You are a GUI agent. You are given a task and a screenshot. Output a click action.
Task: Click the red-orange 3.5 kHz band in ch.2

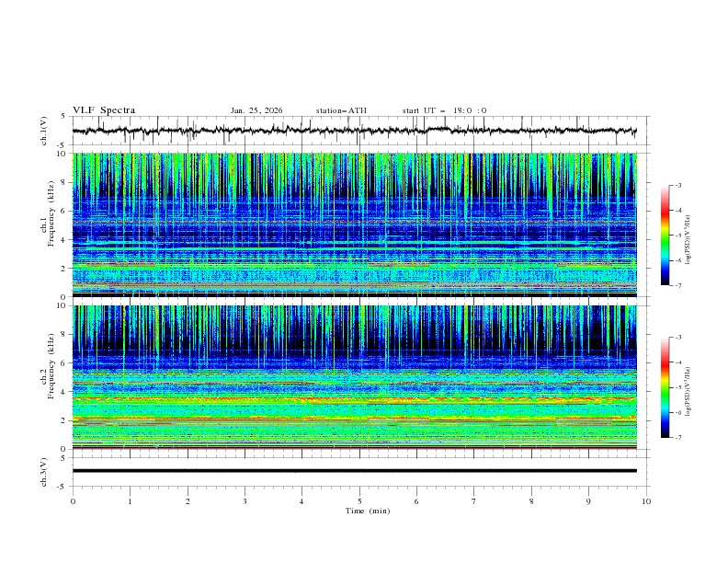pos(354,399)
